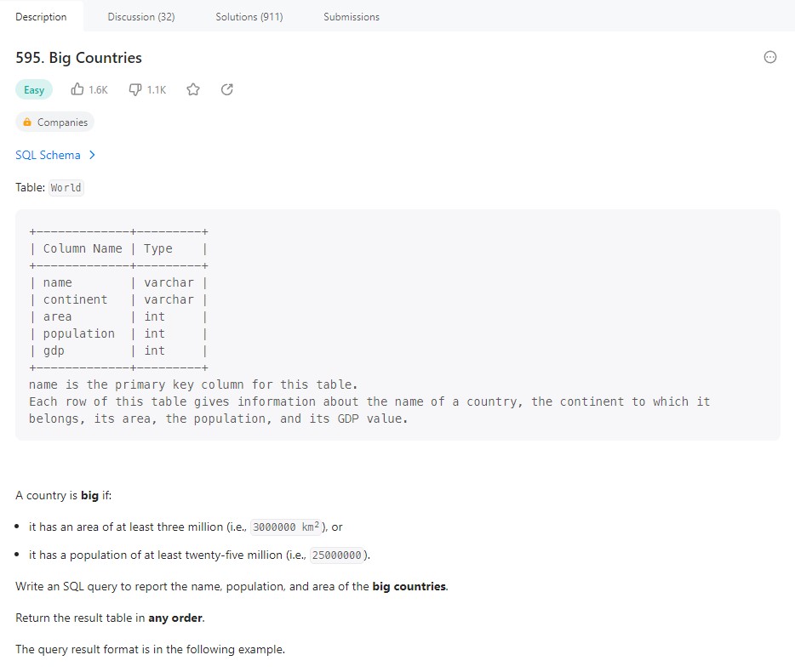Click the Companies label
The image size is (795, 672).
coord(62,122)
